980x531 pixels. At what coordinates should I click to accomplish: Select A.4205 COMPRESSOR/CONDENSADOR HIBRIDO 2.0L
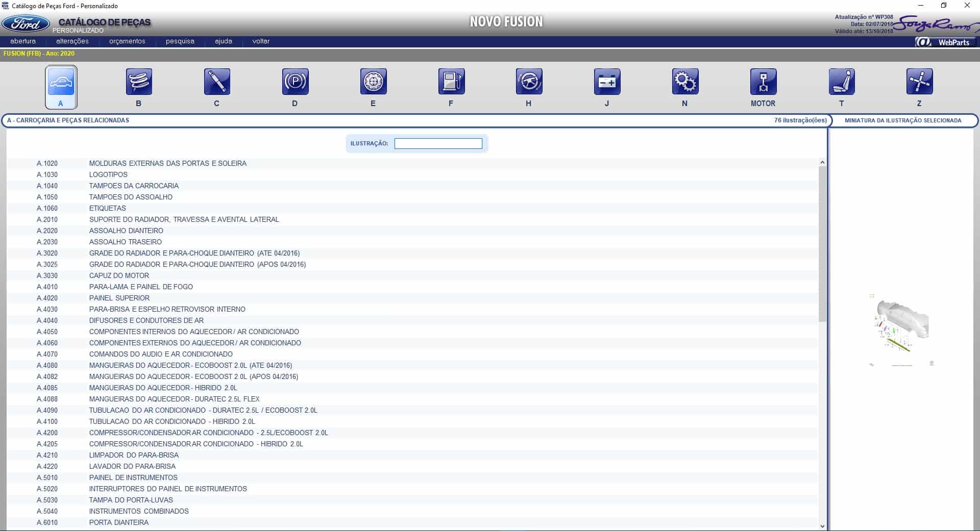(412, 444)
